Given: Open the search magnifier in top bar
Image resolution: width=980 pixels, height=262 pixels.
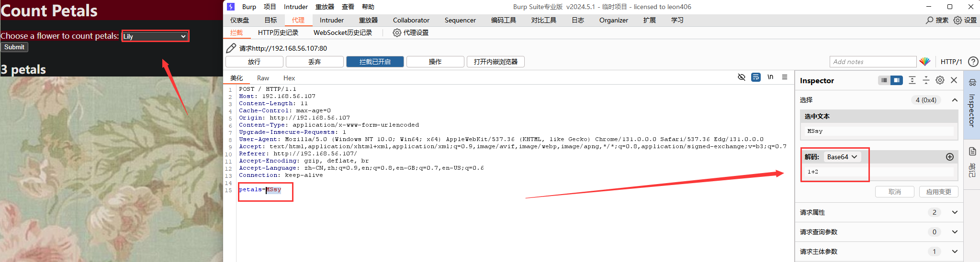Looking at the screenshot, I should (x=930, y=20).
